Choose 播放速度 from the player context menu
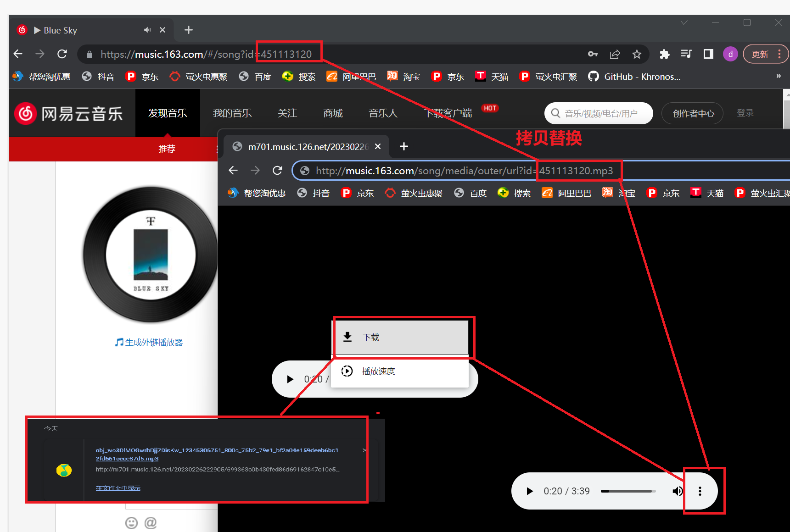 (400, 371)
